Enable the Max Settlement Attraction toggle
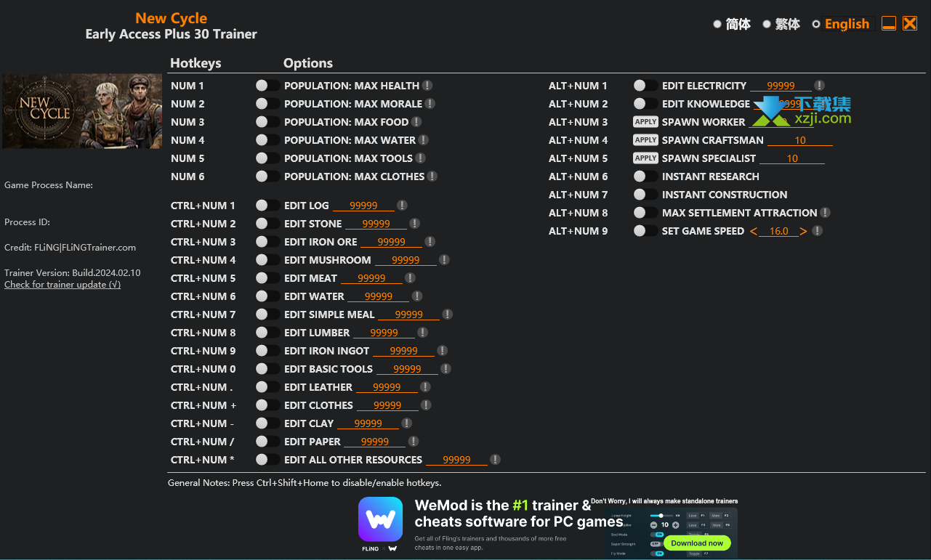 645,213
